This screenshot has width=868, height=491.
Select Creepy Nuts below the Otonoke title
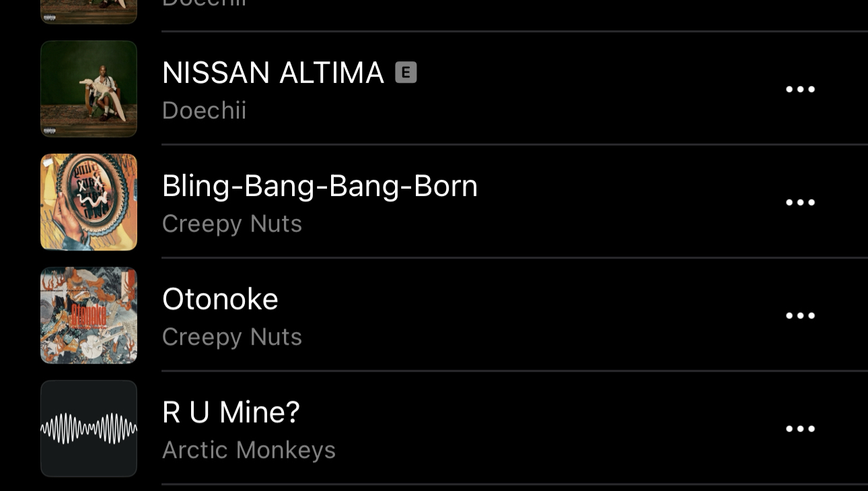point(231,337)
